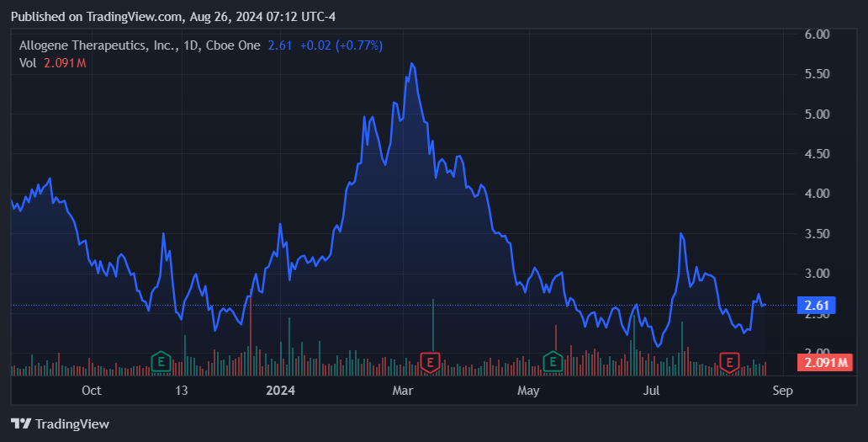Click the blue 2.61 current price label
The width and height of the screenshot is (868, 442).
(817, 305)
